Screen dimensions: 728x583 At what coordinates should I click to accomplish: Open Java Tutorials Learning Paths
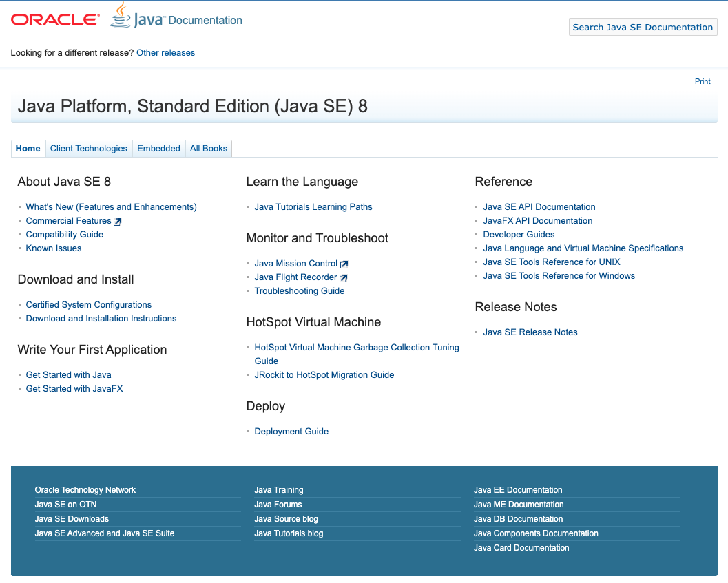[x=313, y=207]
